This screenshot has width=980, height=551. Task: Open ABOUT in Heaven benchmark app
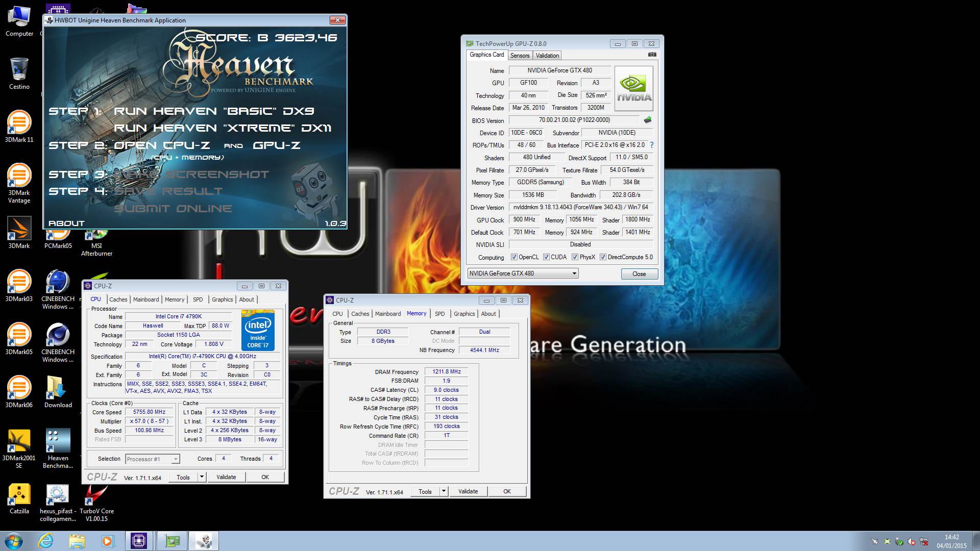pyautogui.click(x=66, y=223)
